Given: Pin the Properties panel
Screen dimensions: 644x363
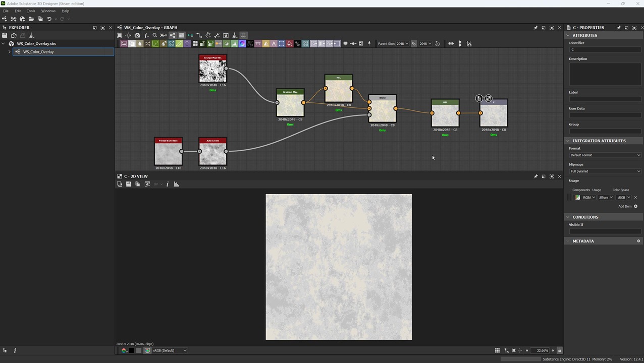Looking at the screenshot, I should pyautogui.click(x=619, y=28).
